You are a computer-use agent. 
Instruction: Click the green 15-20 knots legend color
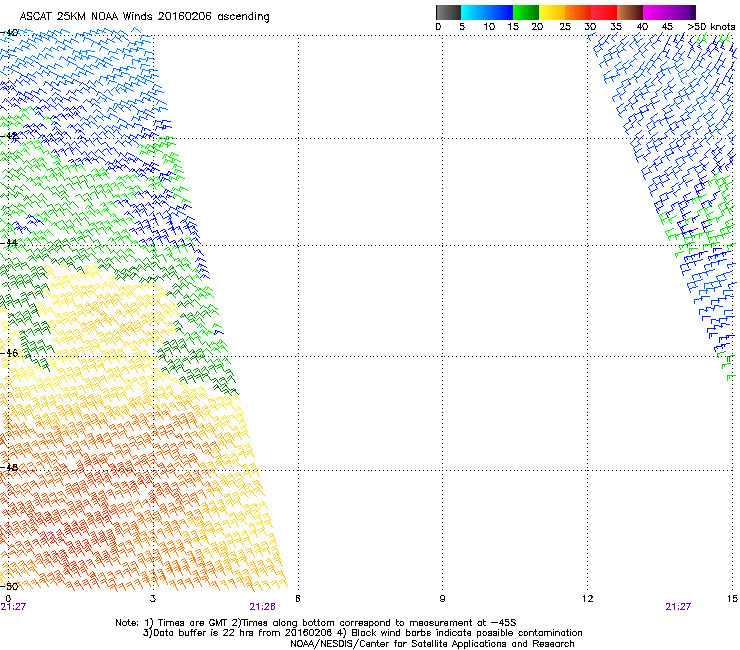[x=526, y=12]
